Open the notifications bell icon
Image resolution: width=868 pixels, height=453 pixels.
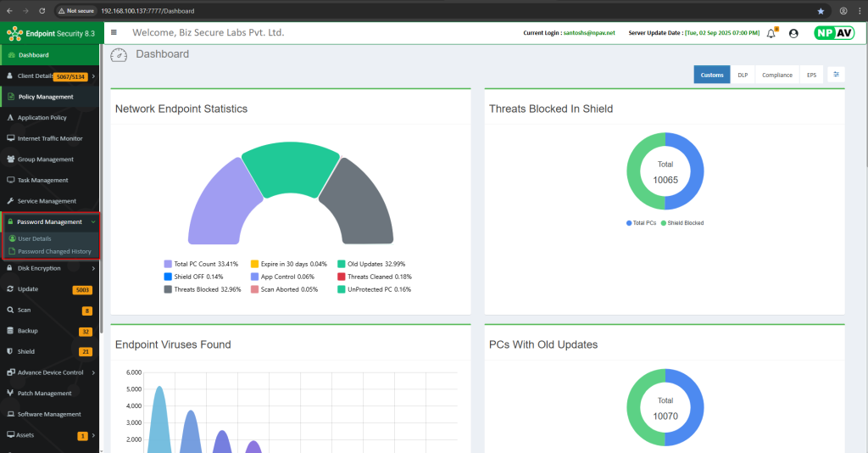(x=771, y=33)
